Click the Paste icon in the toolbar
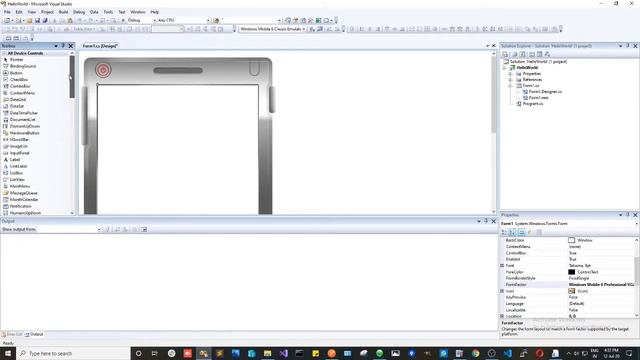The width and height of the screenshot is (640, 360). coord(70,20)
